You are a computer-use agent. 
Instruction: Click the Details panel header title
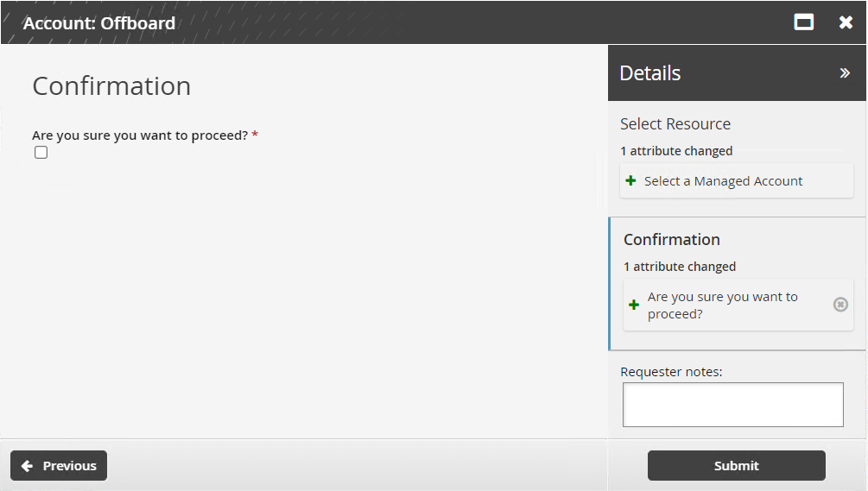(x=650, y=73)
